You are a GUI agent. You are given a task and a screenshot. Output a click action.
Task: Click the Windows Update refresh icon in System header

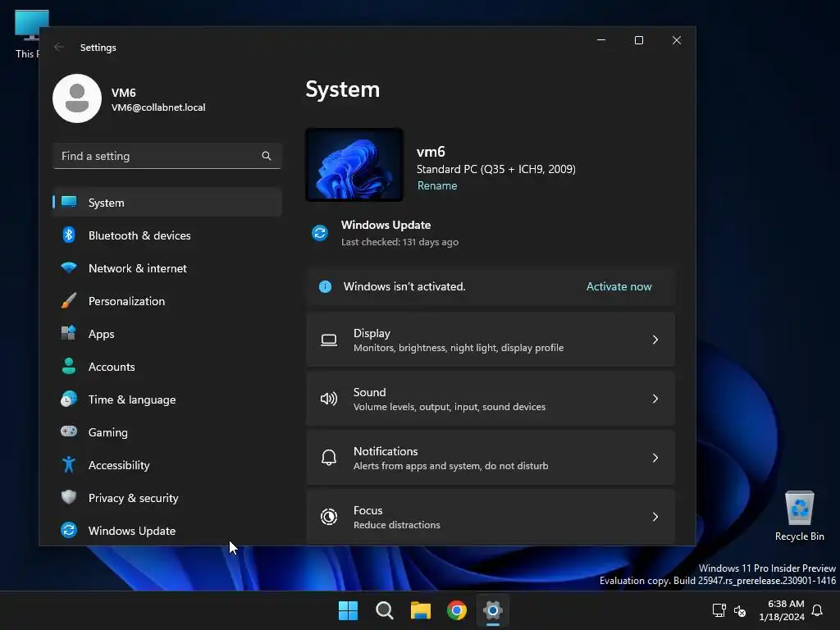point(320,233)
